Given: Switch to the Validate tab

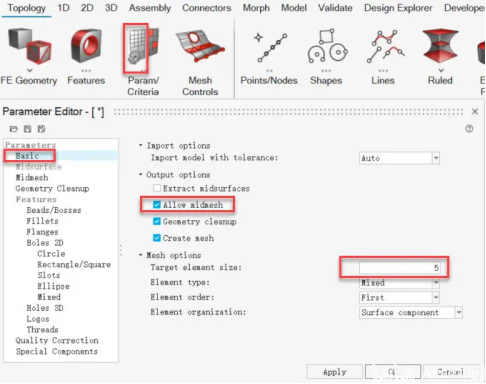Looking at the screenshot, I should tap(335, 8).
